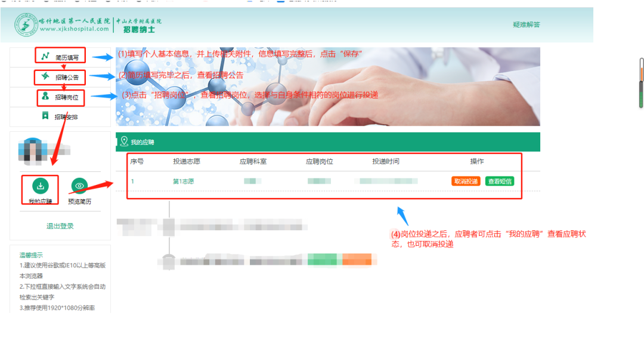Click the row number 1 cell
This screenshot has width=644, height=337.
pos(132,181)
